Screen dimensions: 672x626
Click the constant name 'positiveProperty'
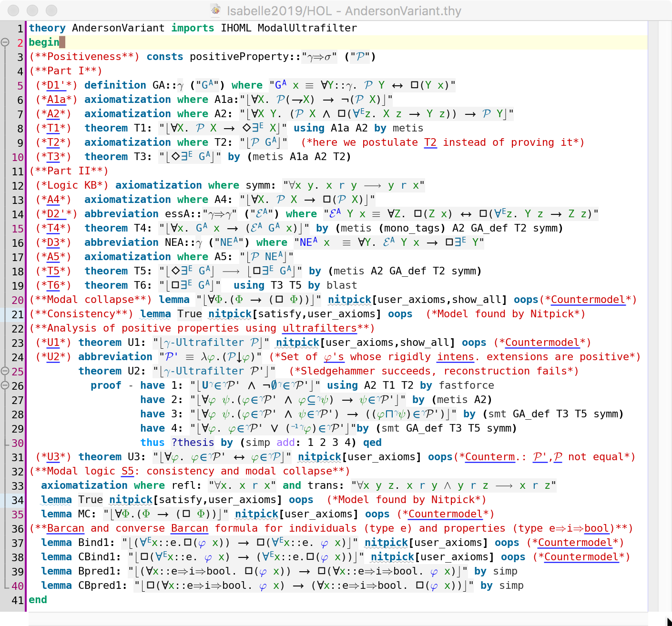[x=239, y=57]
